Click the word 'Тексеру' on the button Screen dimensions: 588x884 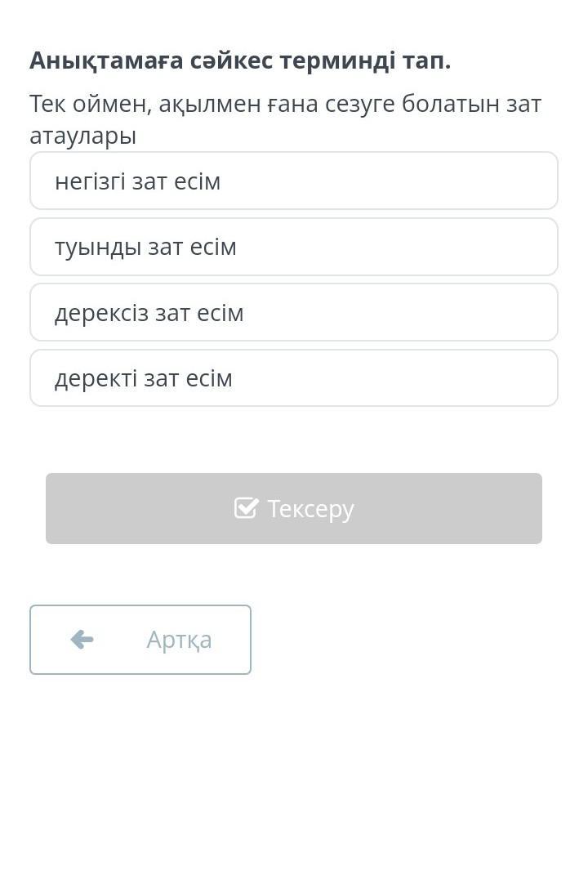pyautogui.click(x=310, y=509)
